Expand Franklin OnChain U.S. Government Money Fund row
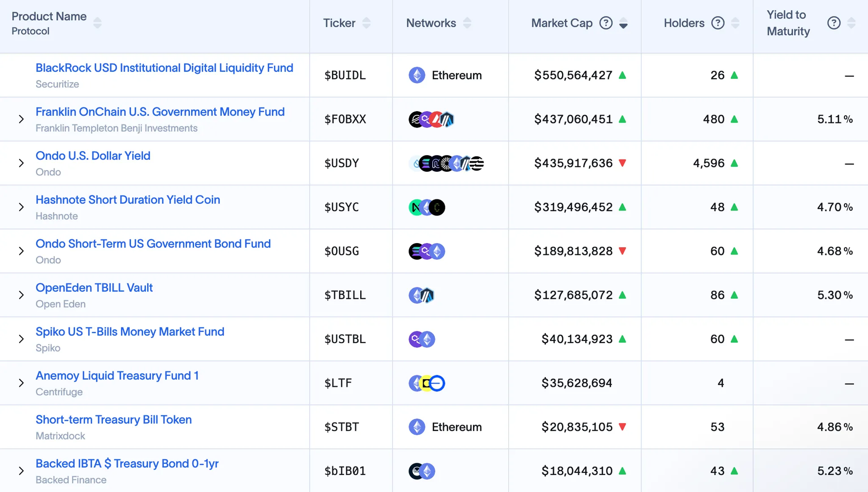 (x=21, y=119)
